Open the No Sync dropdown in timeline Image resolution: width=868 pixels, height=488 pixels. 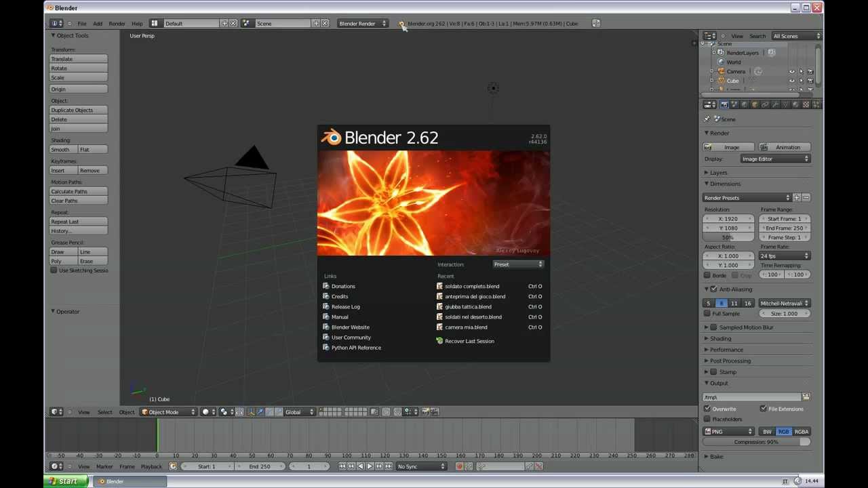[422, 466]
